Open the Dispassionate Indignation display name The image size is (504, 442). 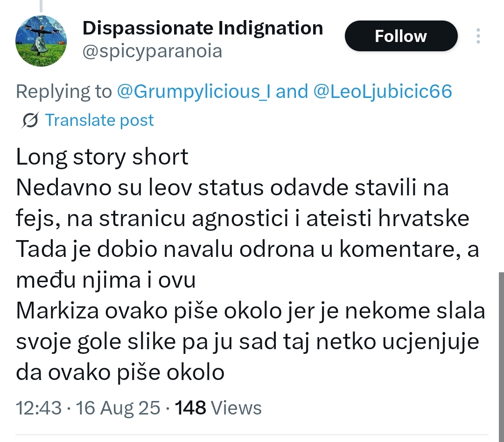[x=203, y=28]
